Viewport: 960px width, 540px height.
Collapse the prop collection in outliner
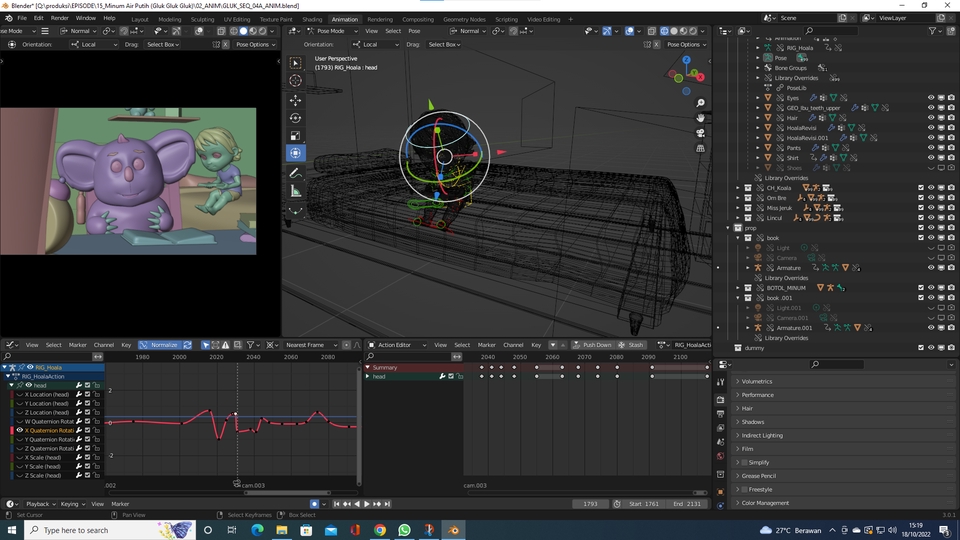(x=728, y=228)
